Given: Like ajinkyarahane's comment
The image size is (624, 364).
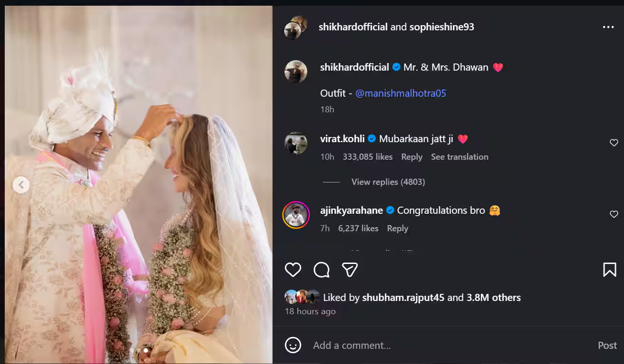Looking at the screenshot, I should (614, 214).
